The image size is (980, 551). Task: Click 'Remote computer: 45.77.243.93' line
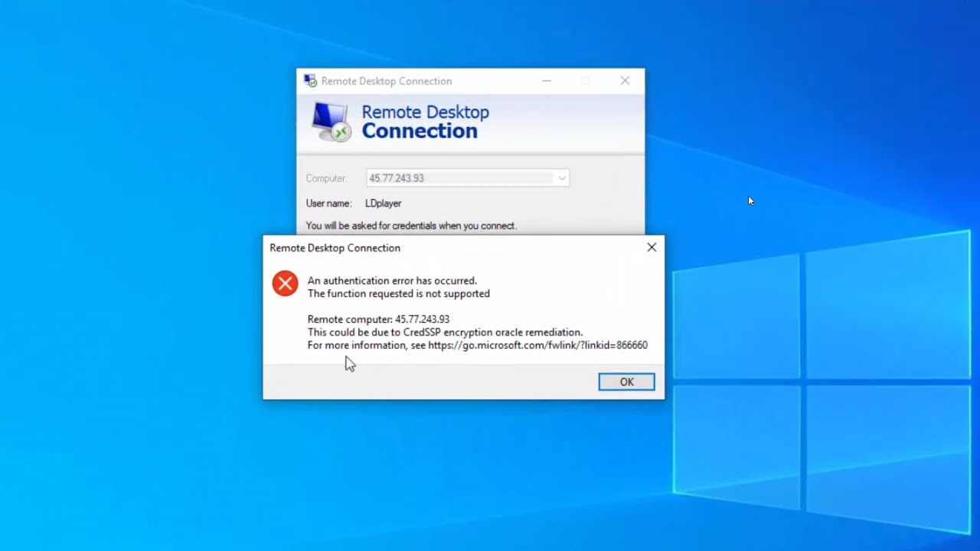point(378,319)
